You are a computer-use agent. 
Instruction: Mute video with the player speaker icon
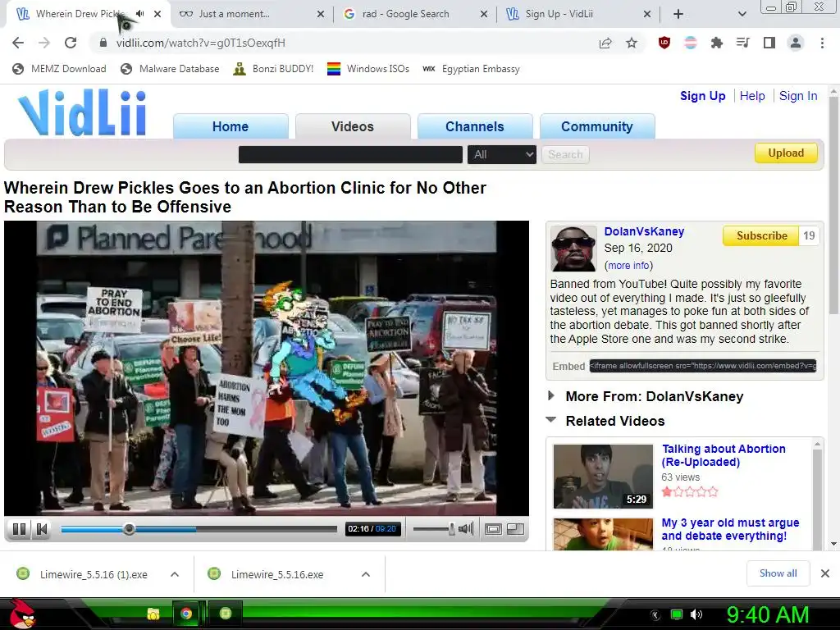466,529
